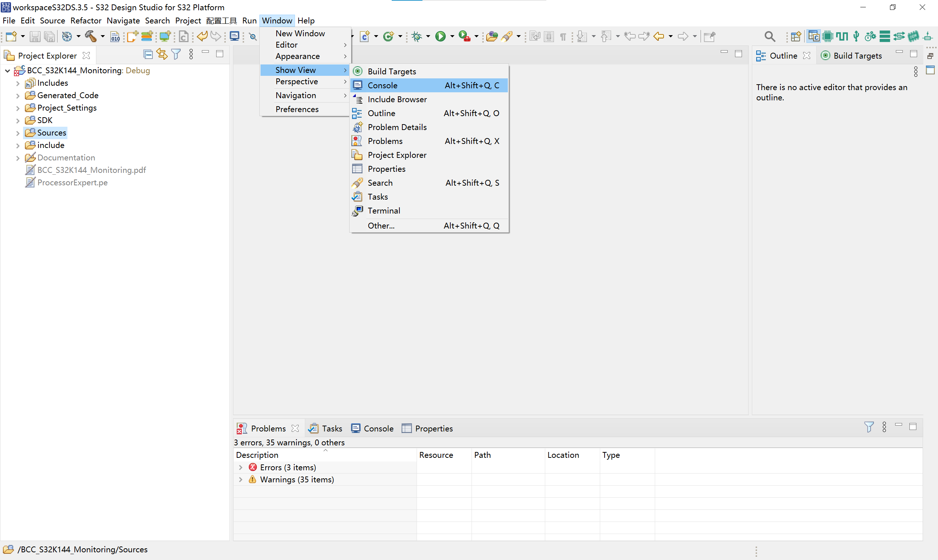This screenshot has width=938, height=560.
Task: Open BCC_S32K144_Monitoring.pdf file entry
Action: (x=91, y=170)
